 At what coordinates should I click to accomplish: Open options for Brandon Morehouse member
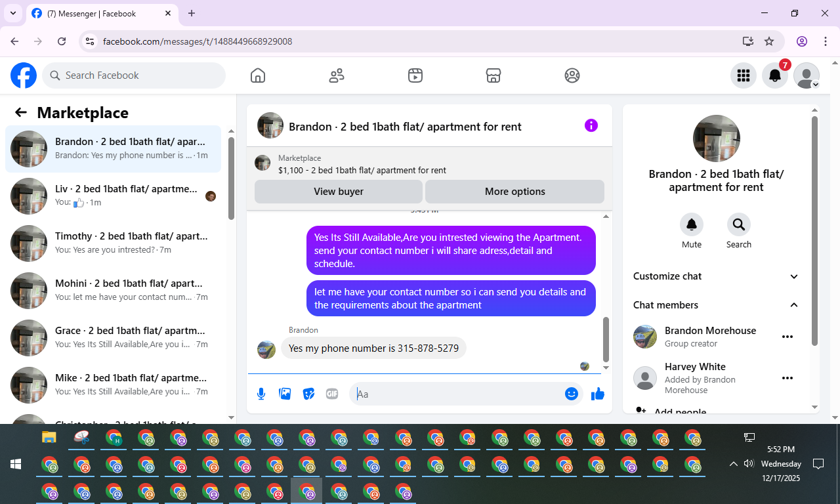coord(787,337)
